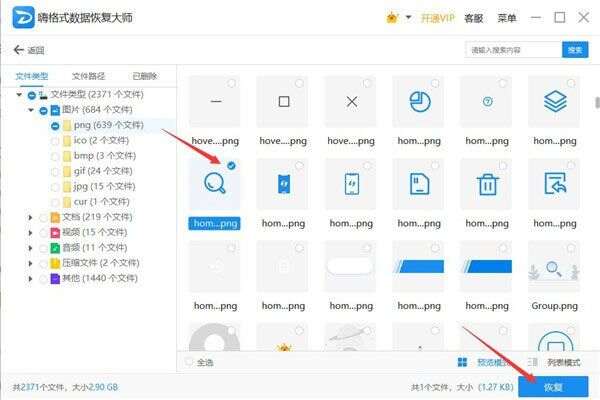The image size is (600, 400).
Task: Switch to grid preview mode icon
Action: click(x=462, y=362)
